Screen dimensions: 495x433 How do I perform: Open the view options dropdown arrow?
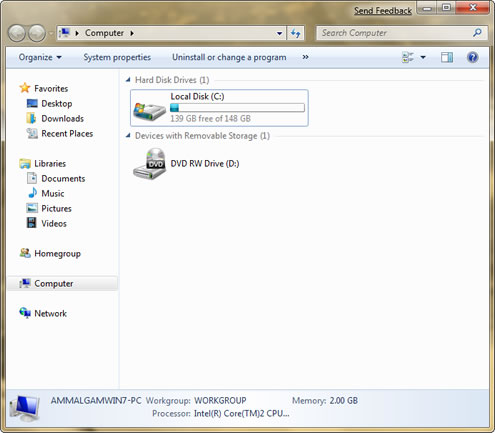423,57
